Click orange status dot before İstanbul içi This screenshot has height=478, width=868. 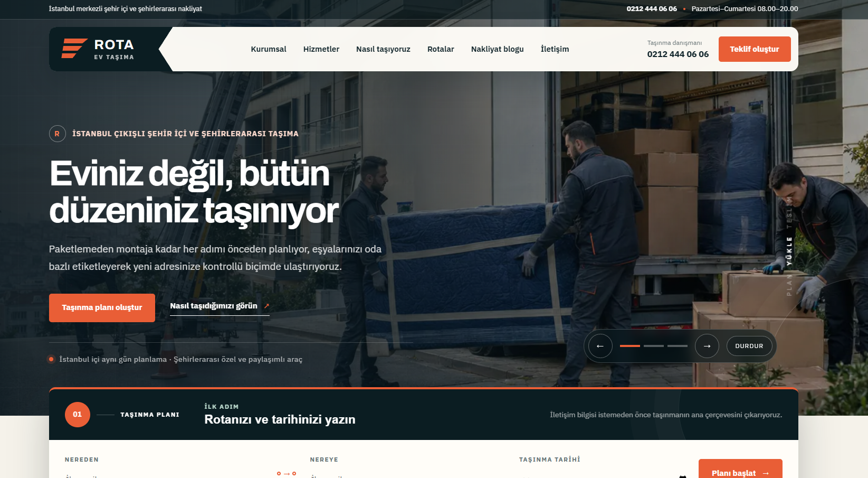pos(51,359)
